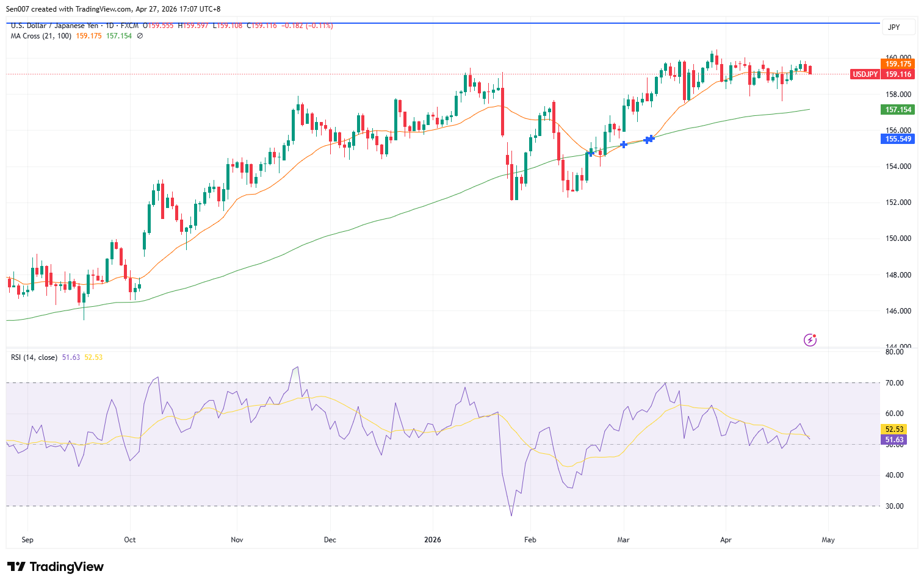
Task: Click the blue cross marker near Mar
Action: pyautogui.click(x=623, y=145)
